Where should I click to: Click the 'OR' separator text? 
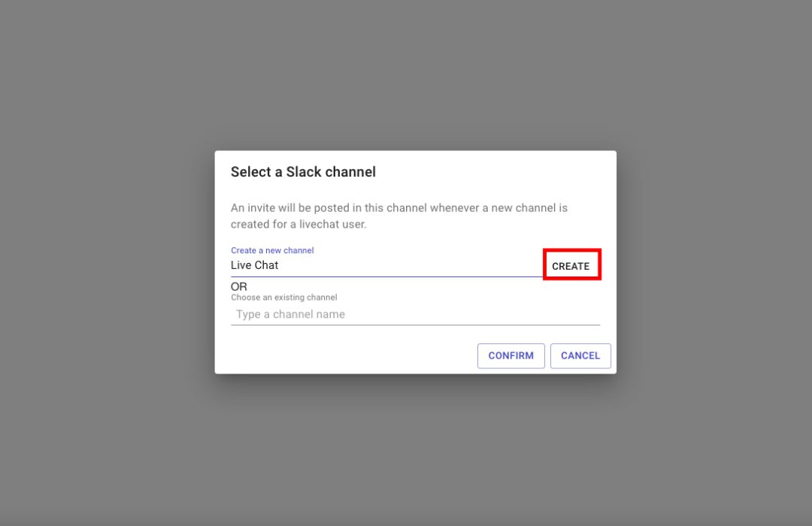pos(239,286)
